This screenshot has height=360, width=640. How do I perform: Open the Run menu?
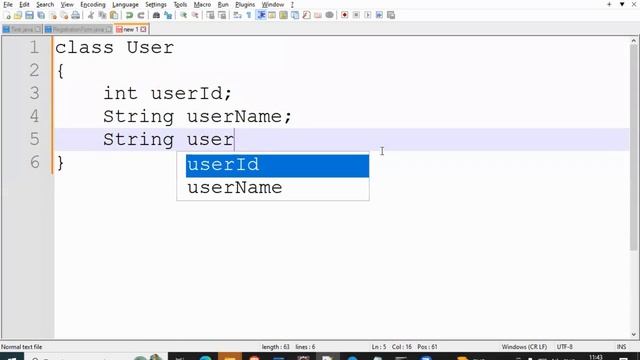pyautogui.click(x=223, y=4)
